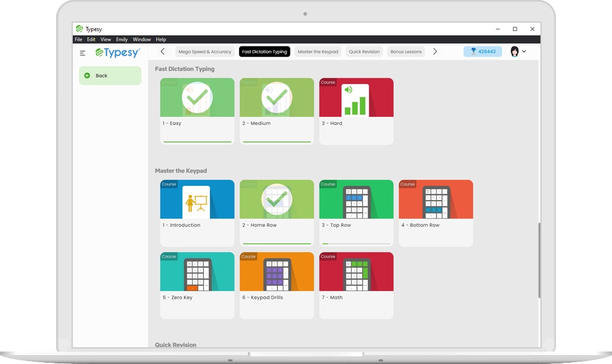Click the green Back arrow icon

coord(87,76)
